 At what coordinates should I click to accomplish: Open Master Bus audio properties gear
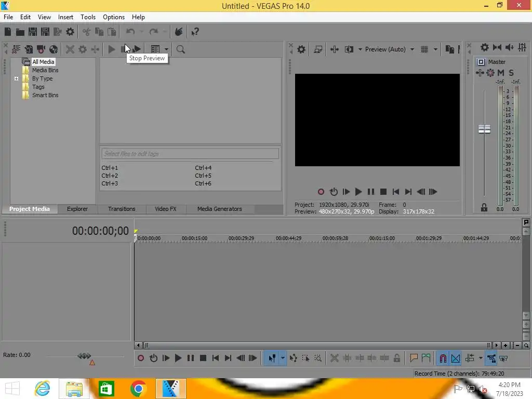coord(485,47)
